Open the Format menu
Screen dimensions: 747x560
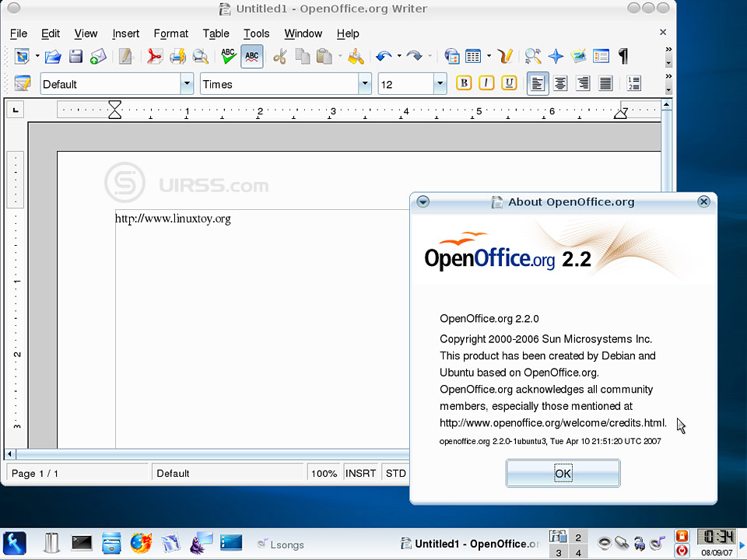tap(170, 33)
